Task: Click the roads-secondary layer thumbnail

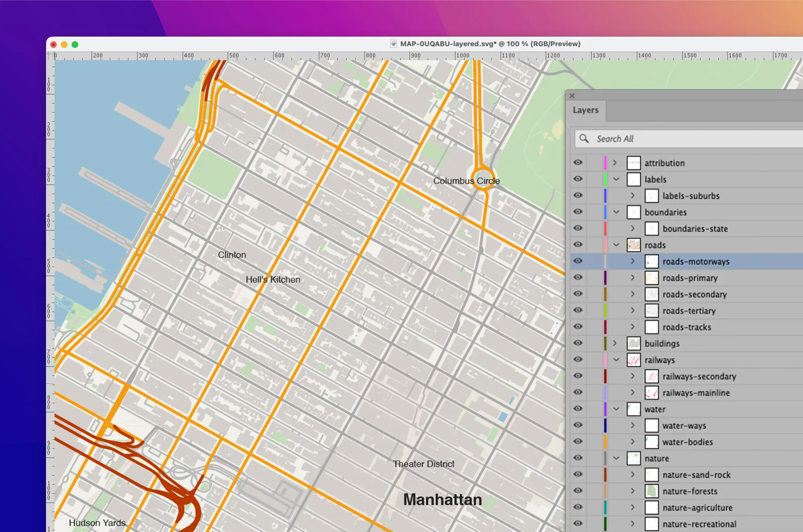Action: [x=651, y=294]
